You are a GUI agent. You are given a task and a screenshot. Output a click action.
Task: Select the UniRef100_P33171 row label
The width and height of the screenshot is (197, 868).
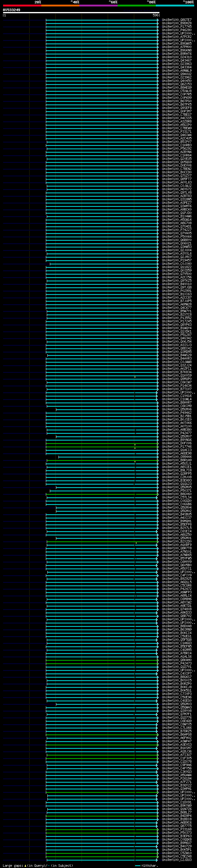tap(176, 132)
